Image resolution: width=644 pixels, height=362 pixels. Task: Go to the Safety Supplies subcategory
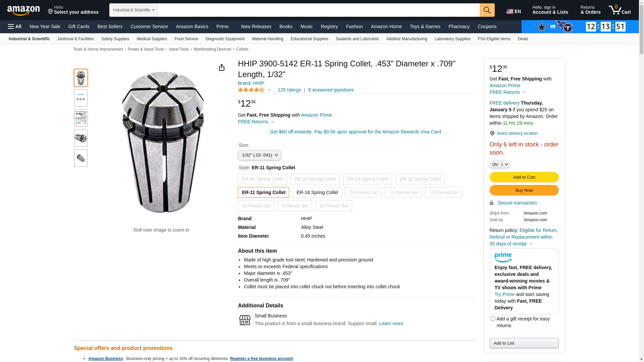[115, 39]
